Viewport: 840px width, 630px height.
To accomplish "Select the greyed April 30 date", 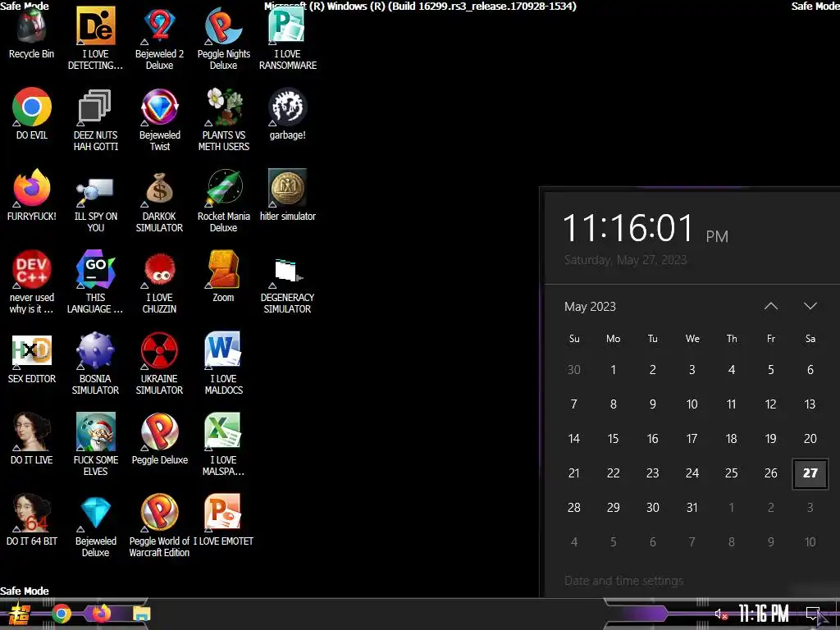I will (x=573, y=370).
